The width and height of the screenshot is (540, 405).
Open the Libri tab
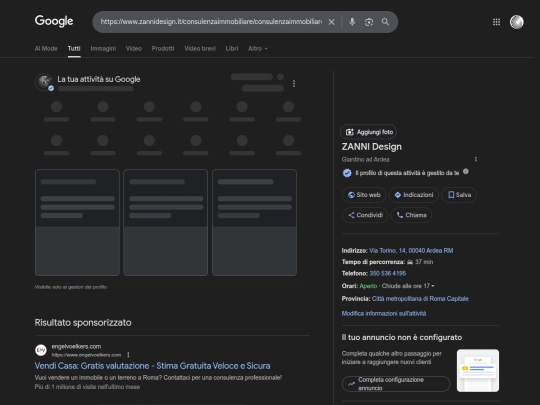click(x=232, y=49)
